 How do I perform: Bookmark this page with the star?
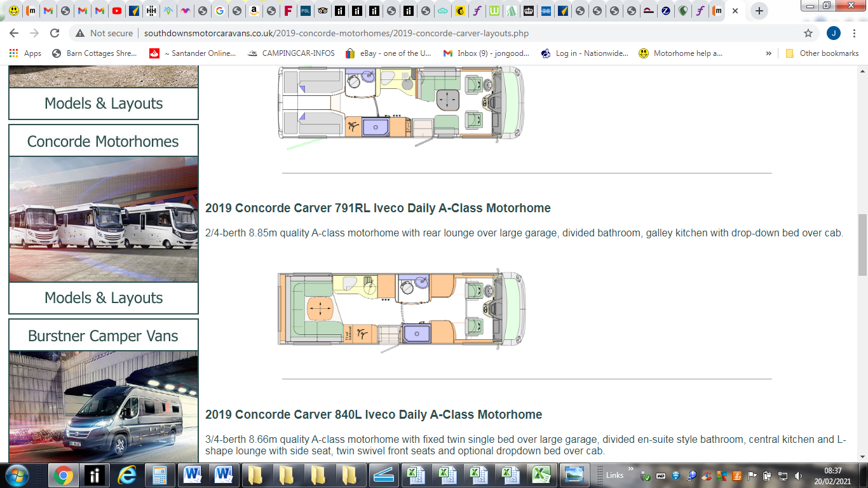click(808, 33)
